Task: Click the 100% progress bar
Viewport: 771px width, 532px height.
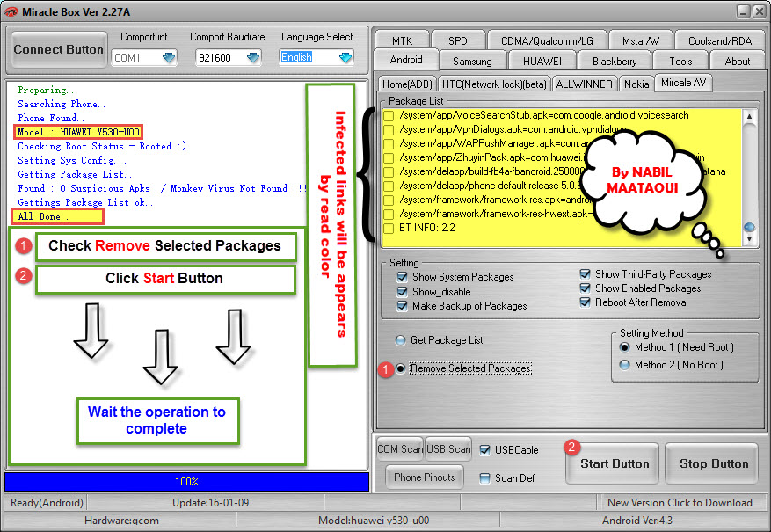Action: click(187, 482)
